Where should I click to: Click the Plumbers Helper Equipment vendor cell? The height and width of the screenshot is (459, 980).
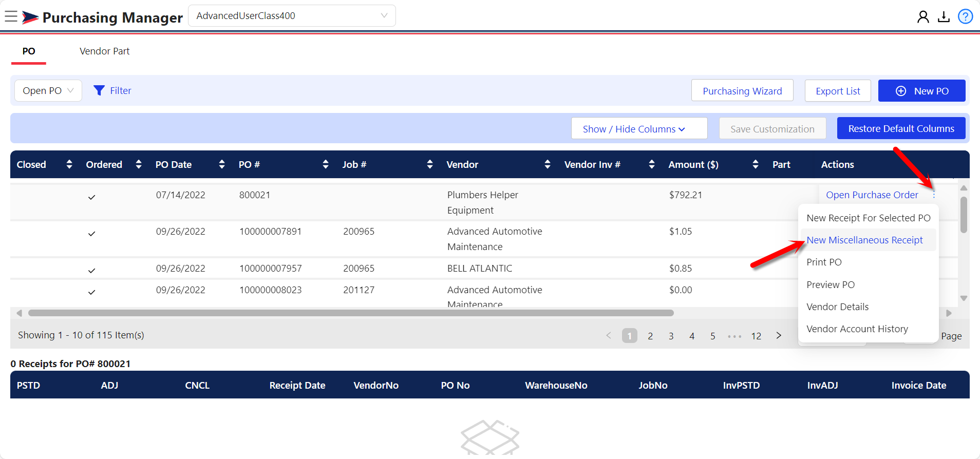click(x=483, y=203)
